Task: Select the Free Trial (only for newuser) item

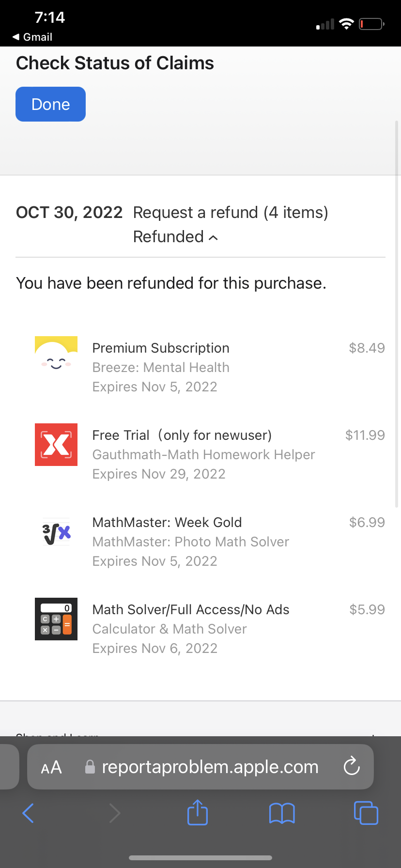Action: 182,435
